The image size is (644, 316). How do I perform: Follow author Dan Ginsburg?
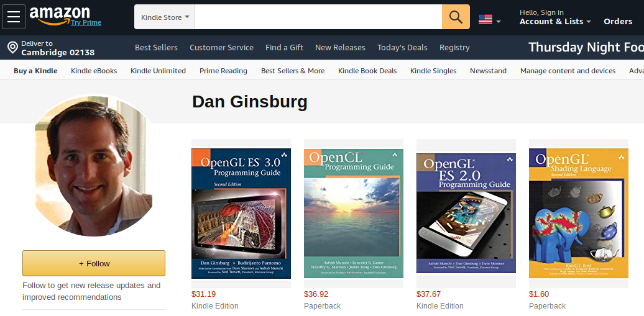coord(94,263)
